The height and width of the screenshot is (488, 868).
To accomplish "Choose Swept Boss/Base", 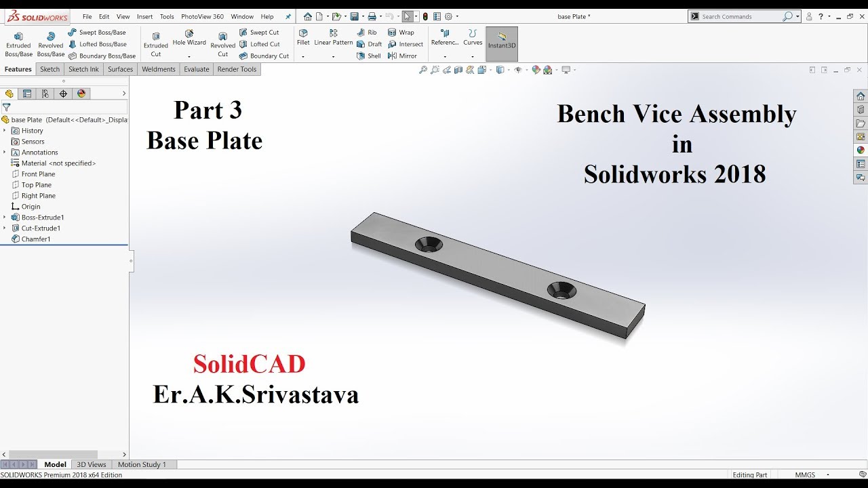I will pos(97,33).
